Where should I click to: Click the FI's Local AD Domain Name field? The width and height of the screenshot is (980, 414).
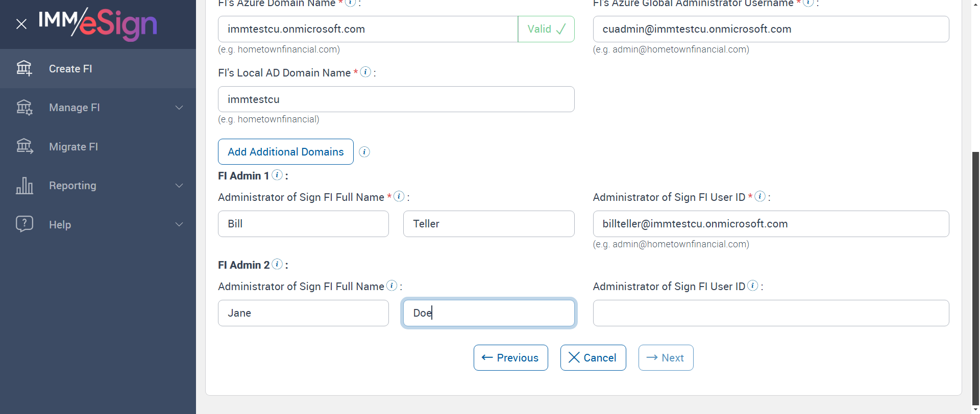(x=396, y=99)
